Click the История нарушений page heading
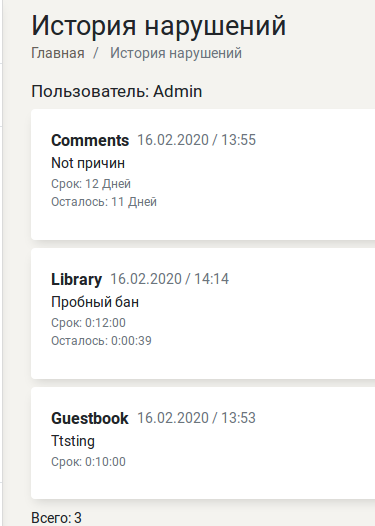This screenshot has width=375, height=526. click(x=159, y=26)
